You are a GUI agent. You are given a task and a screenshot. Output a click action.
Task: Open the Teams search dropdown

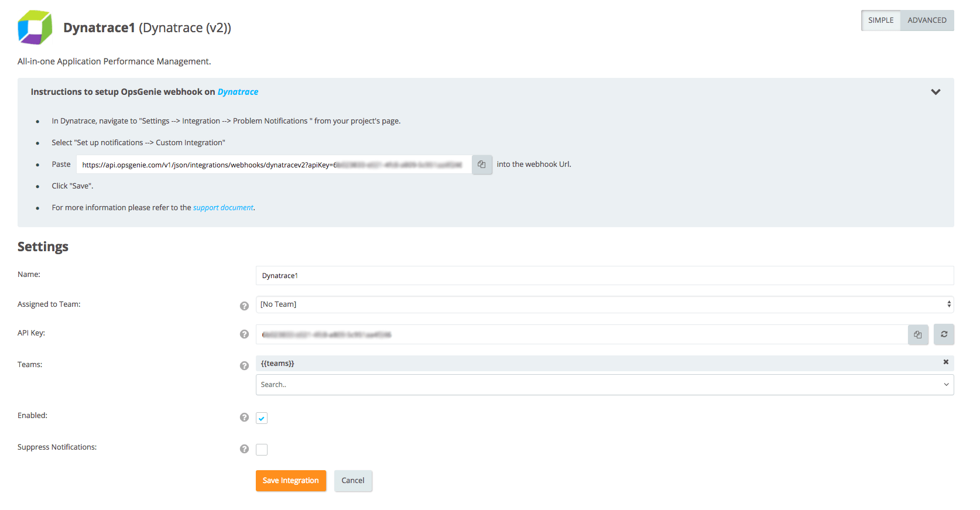tap(605, 385)
